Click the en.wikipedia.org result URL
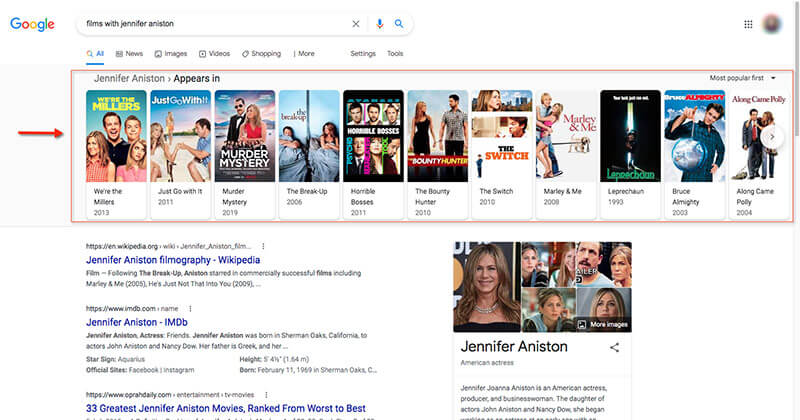The height and width of the screenshot is (420, 800). pos(168,246)
